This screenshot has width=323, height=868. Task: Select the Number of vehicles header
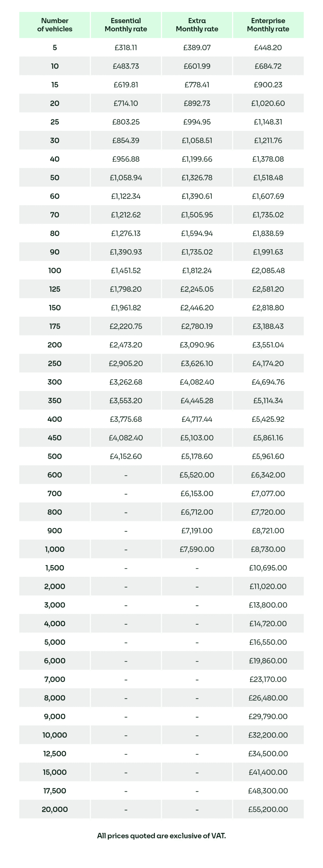(x=55, y=25)
